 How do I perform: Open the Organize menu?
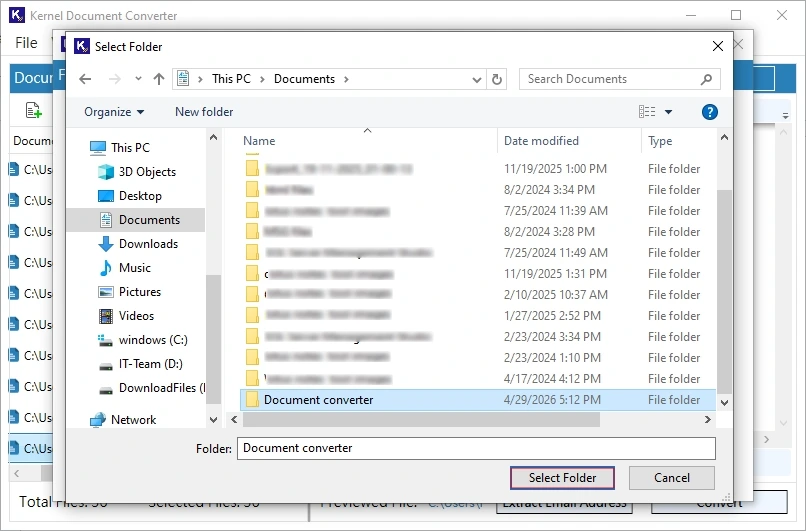coord(114,112)
